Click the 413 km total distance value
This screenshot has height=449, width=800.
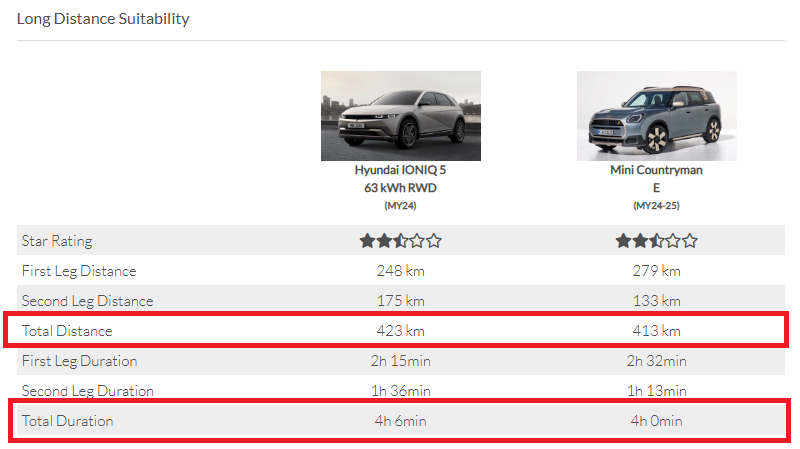tap(656, 331)
